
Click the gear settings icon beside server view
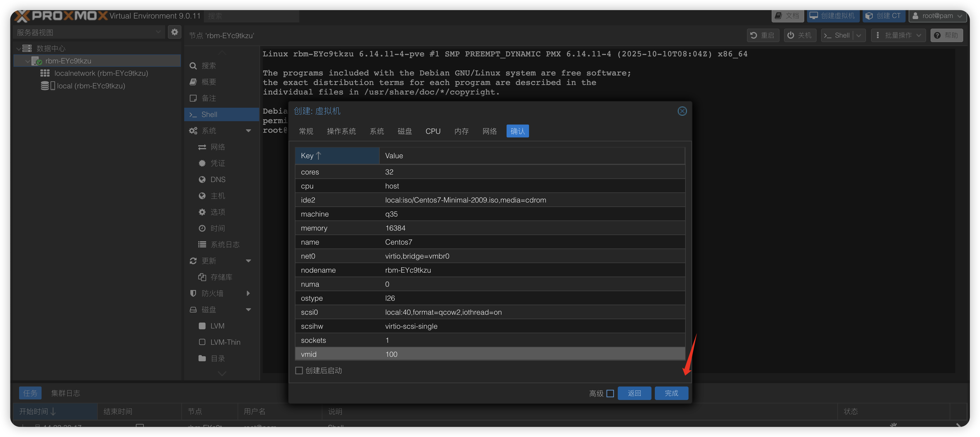pos(174,32)
